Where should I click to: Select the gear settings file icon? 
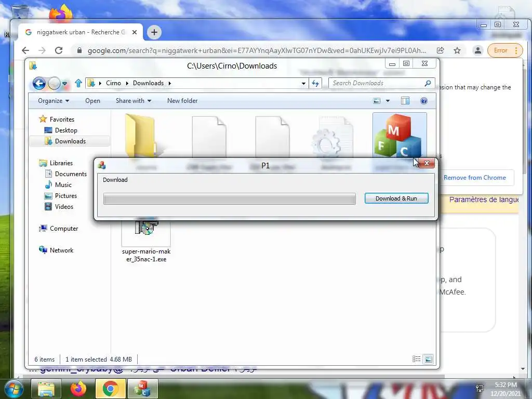333,137
